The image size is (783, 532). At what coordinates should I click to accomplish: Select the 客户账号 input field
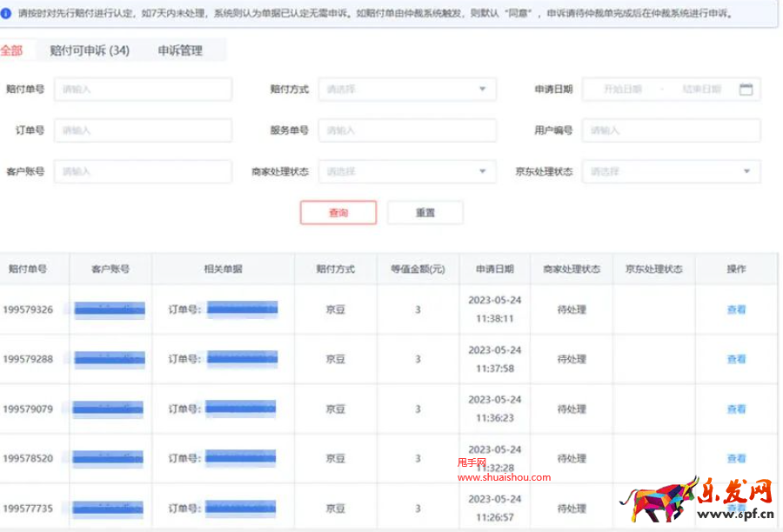(x=143, y=172)
